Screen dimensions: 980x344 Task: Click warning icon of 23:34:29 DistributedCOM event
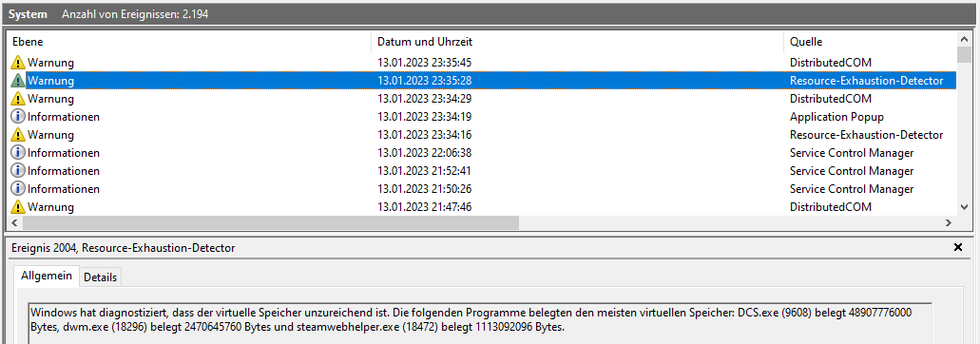point(18,99)
